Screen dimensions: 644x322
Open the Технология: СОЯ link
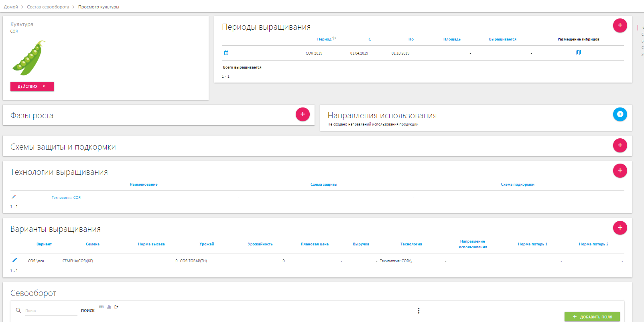(66, 198)
